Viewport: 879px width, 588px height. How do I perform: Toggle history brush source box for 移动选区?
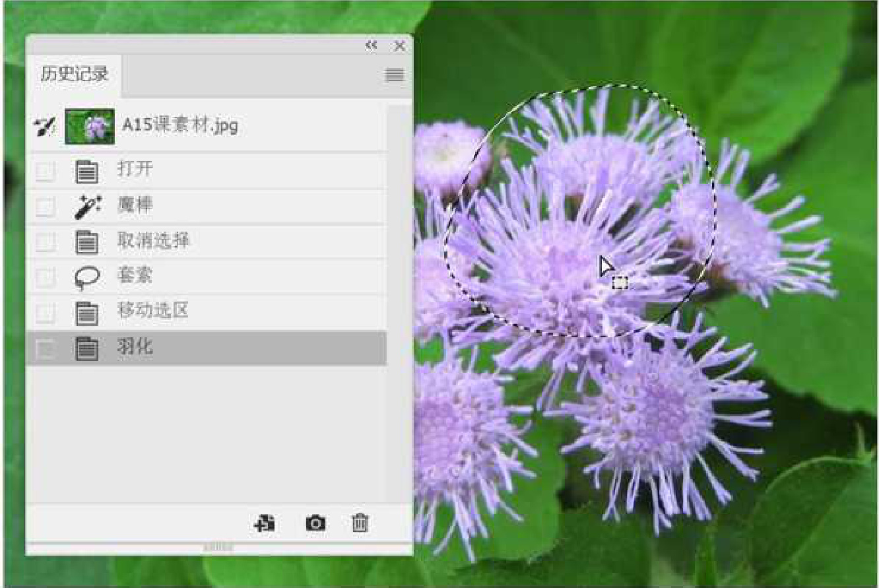pos(45,313)
